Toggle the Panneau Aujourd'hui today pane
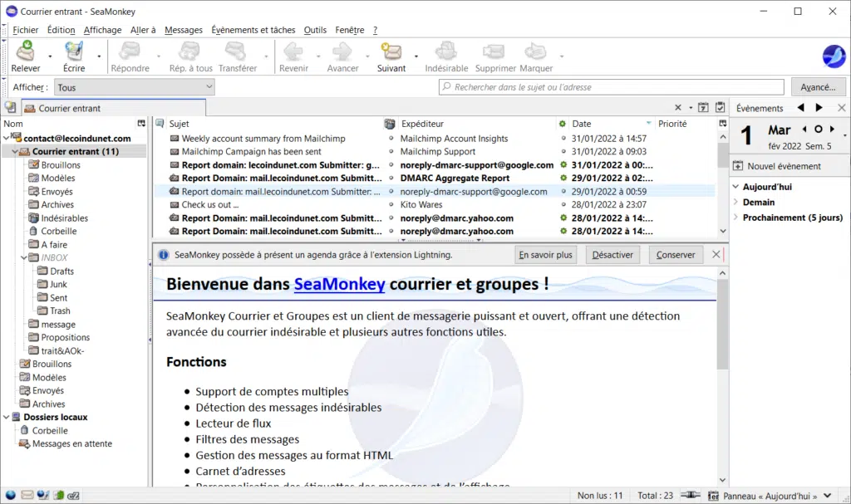Screen dimensions: 851x504 coord(770,496)
